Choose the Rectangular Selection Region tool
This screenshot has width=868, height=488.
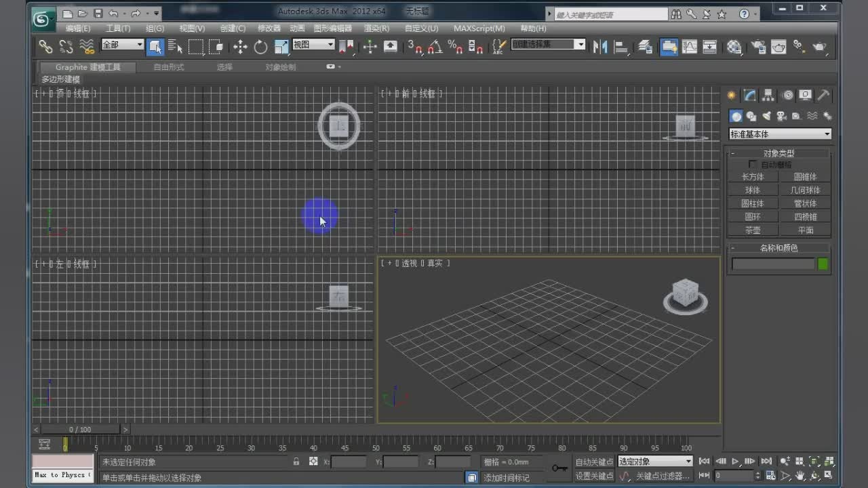[196, 46]
